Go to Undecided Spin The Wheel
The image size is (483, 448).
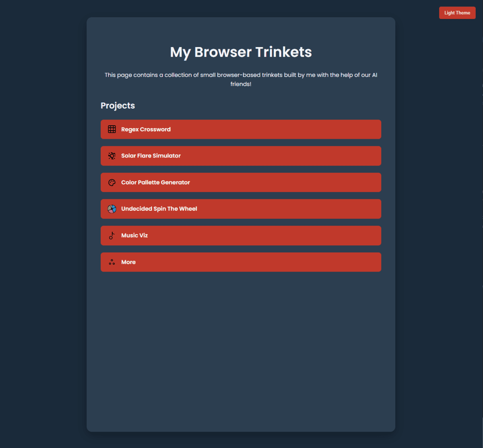point(159,209)
